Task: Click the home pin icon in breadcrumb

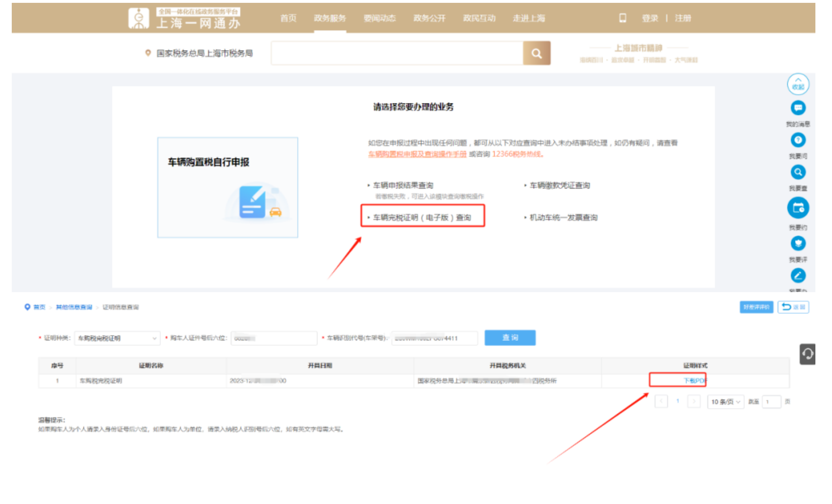Action: [27, 307]
